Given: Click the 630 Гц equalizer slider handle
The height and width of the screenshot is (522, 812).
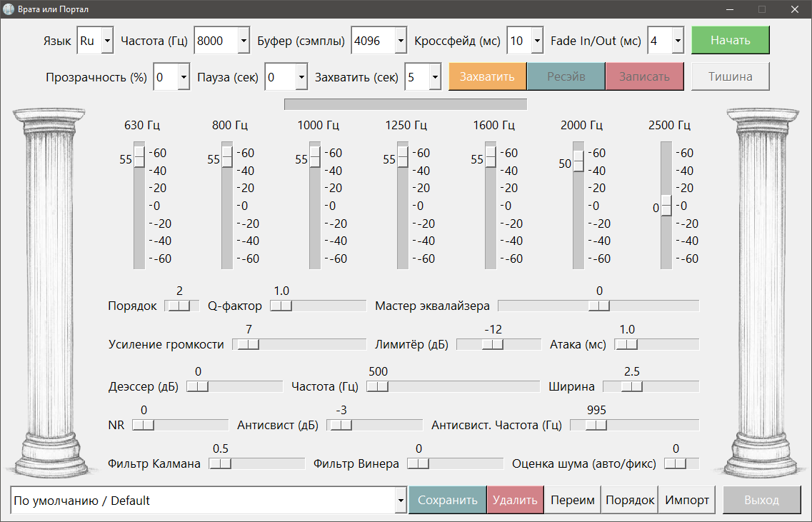Looking at the screenshot, I should (x=139, y=157).
